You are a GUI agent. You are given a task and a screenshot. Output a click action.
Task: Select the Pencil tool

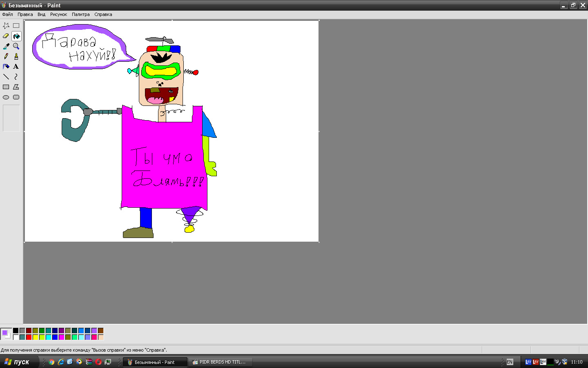coord(6,56)
